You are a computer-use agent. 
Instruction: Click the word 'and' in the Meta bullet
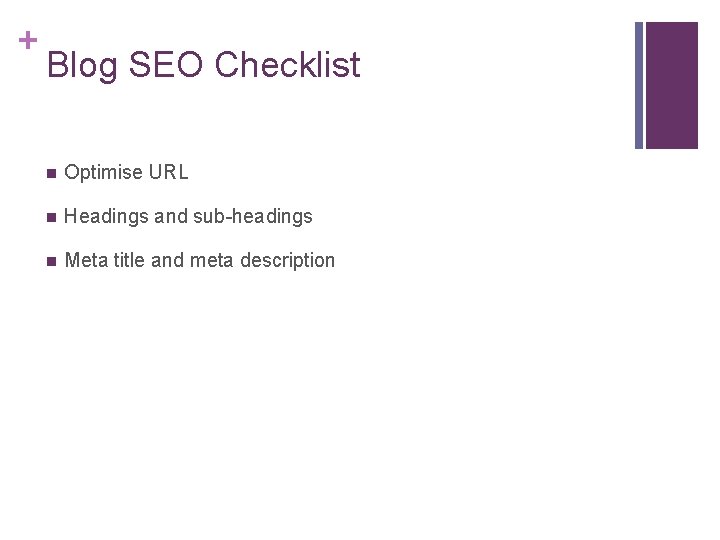(168, 260)
